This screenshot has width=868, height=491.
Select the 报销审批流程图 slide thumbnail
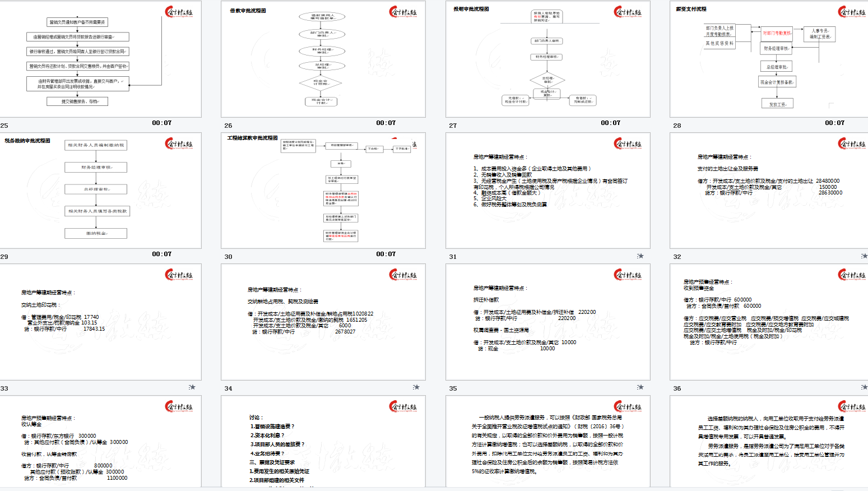click(548, 59)
